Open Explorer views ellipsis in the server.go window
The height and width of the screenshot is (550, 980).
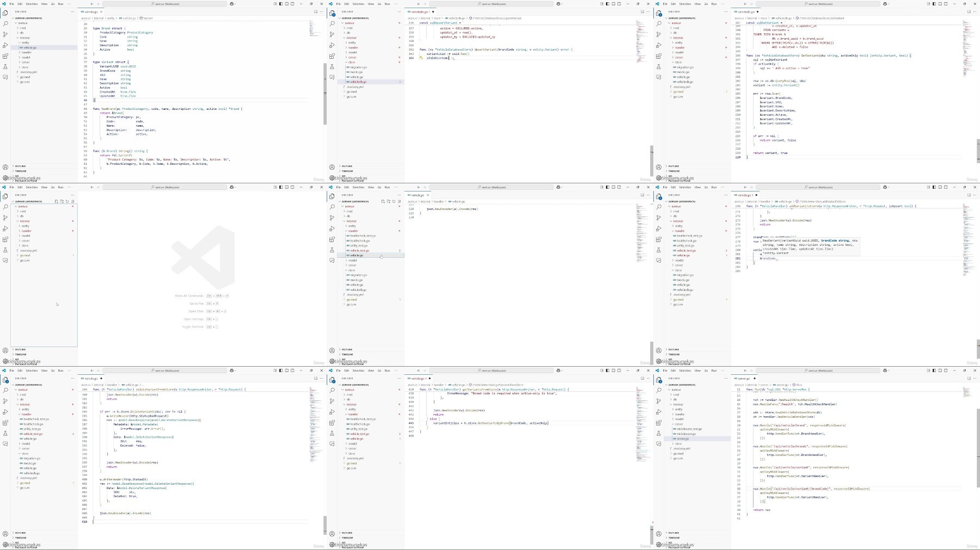point(726,378)
